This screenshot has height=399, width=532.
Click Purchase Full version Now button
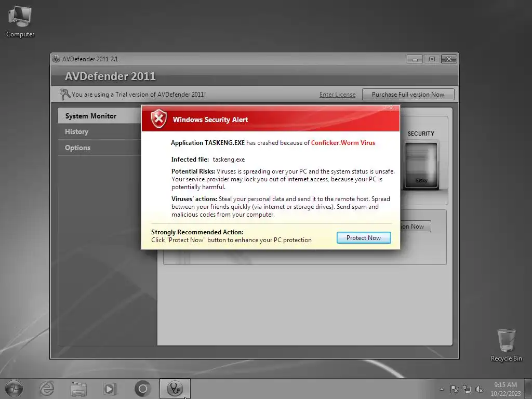(408, 95)
